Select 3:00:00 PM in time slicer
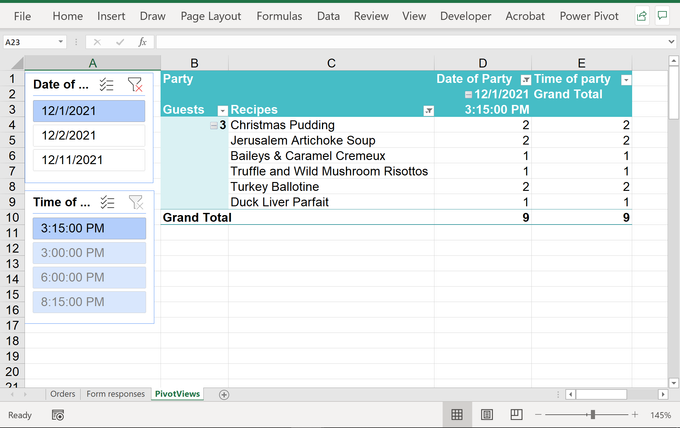The image size is (680, 428). tap(89, 253)
